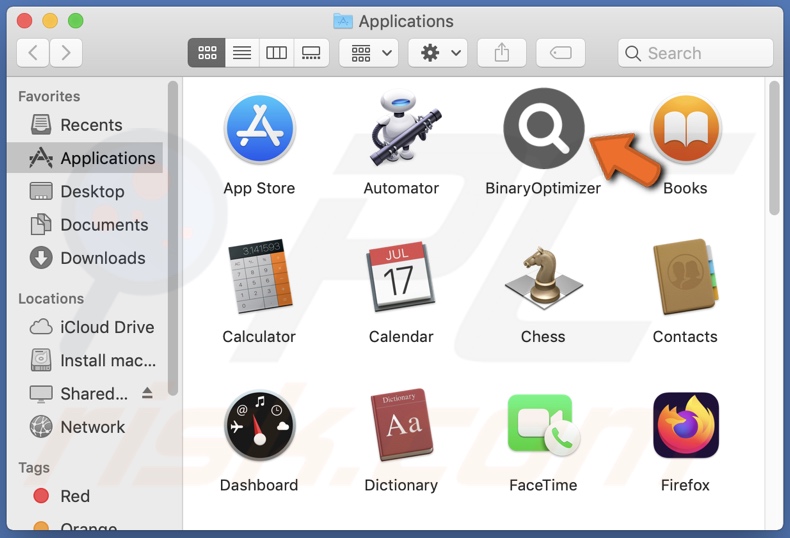Click the Tags section header
This screenshot has height=538, width=790.
[x=34, y=468]
